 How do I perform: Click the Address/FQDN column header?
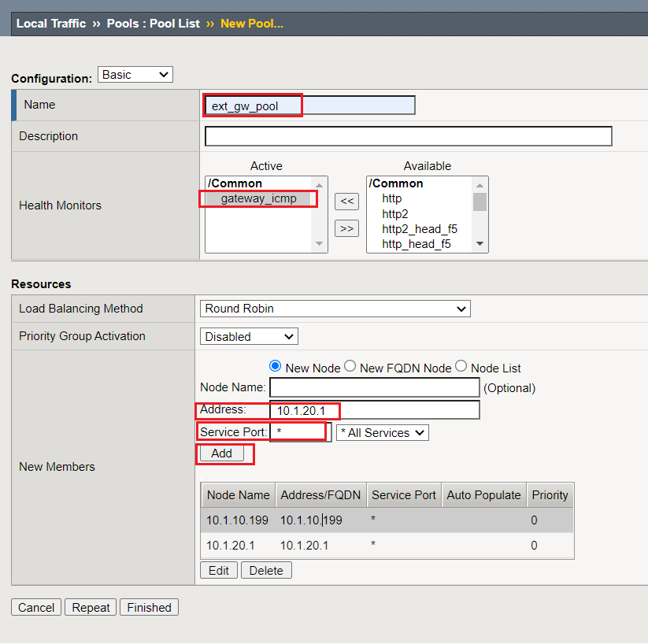[x=320, y=494]
